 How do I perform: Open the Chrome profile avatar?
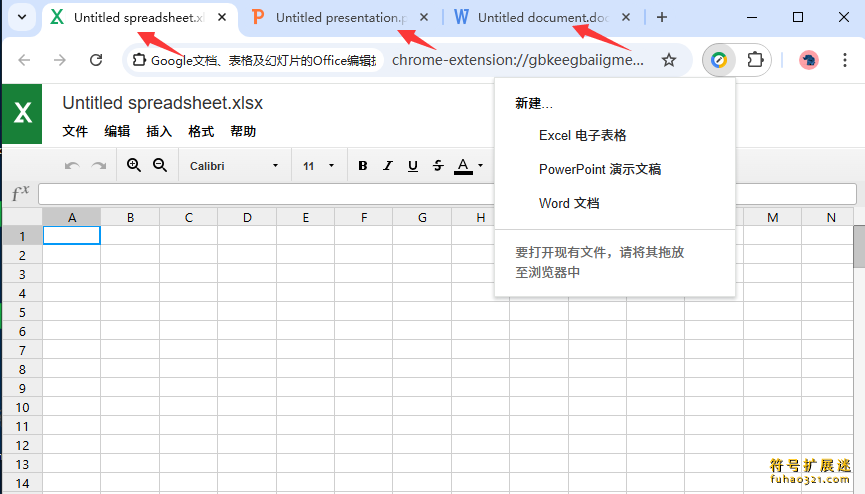coord(809,60)
